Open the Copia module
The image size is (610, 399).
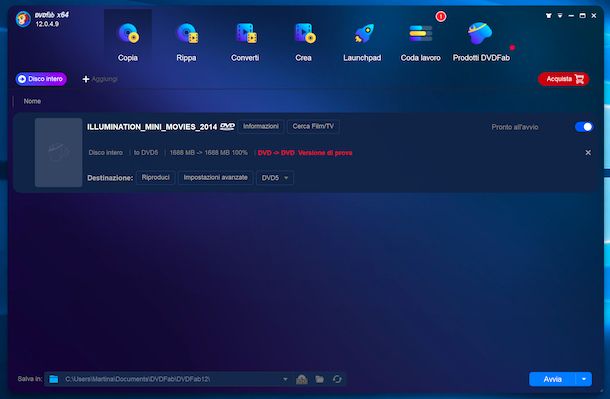pyautogui.click(x=128, y=42)
